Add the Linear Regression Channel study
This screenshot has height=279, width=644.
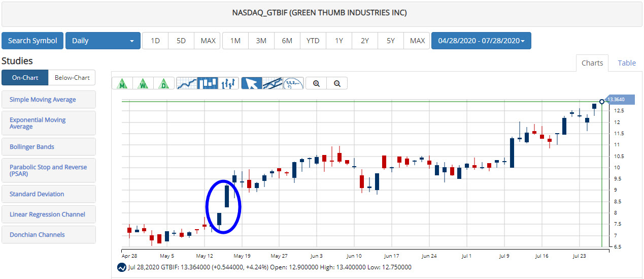(48, 214)
